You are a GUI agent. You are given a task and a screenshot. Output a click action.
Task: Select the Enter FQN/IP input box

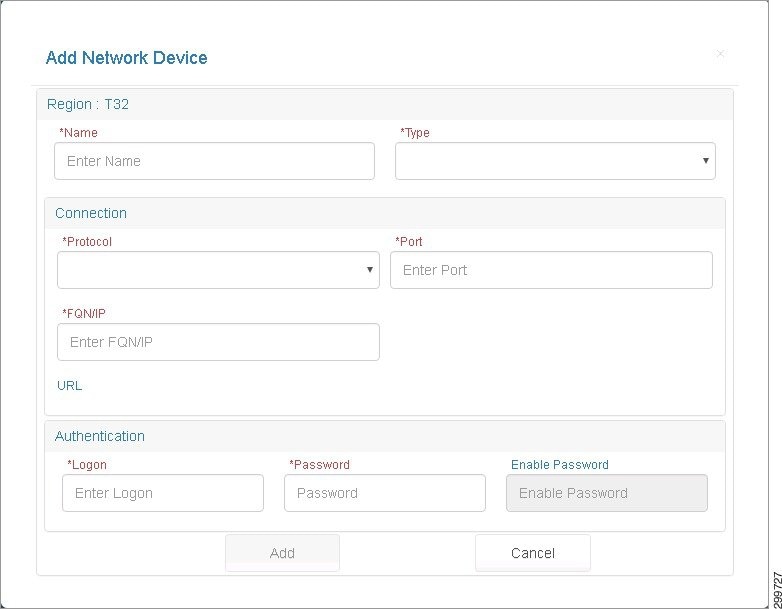point(218,342)
